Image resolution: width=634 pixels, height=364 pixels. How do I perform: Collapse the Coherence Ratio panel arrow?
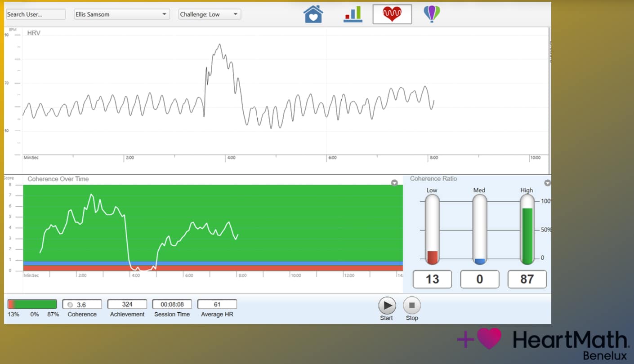548,183
